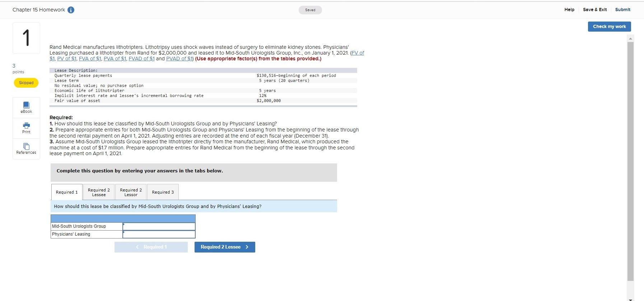The width and height of the screenshot is (644, 301).
Task: Open the eBook icon in sidebar
Action: click(26, 107)
